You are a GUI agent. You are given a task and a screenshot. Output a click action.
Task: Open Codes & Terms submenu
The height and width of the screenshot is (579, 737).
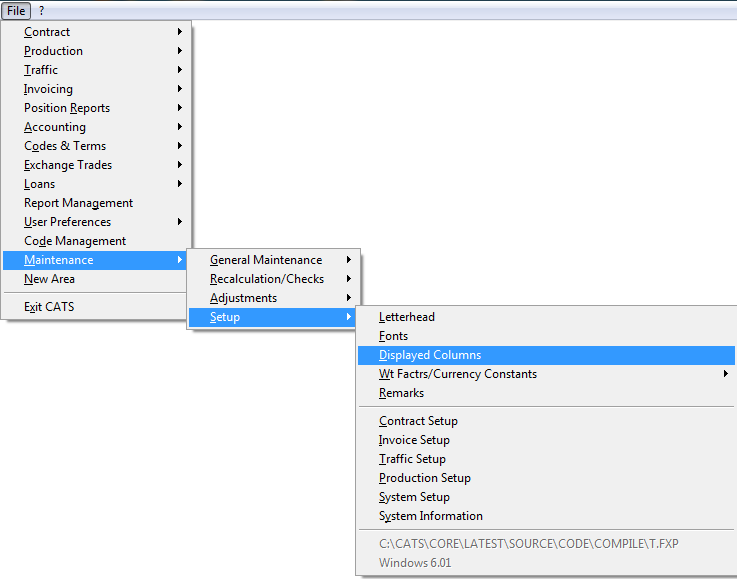coord(95,146)
